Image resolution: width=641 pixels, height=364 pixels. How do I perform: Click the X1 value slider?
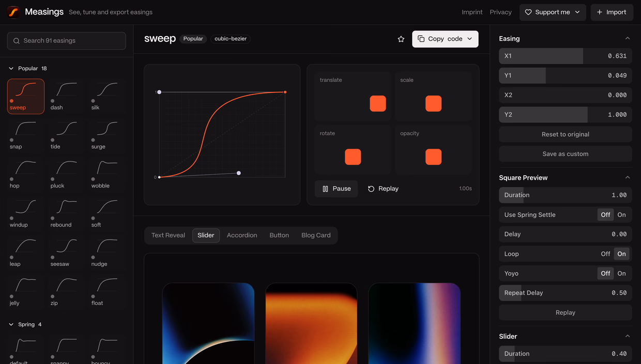565,56
